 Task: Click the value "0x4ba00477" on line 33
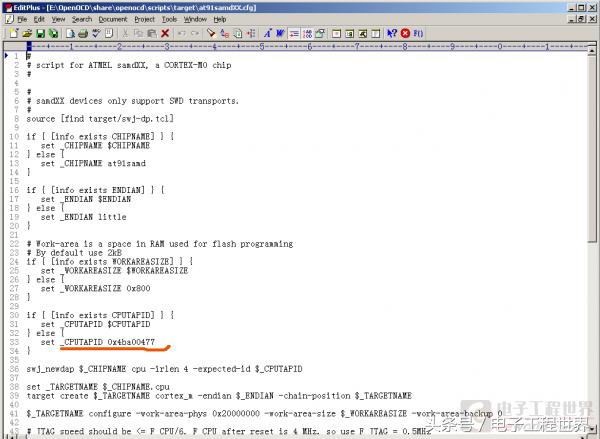[131, 342]
